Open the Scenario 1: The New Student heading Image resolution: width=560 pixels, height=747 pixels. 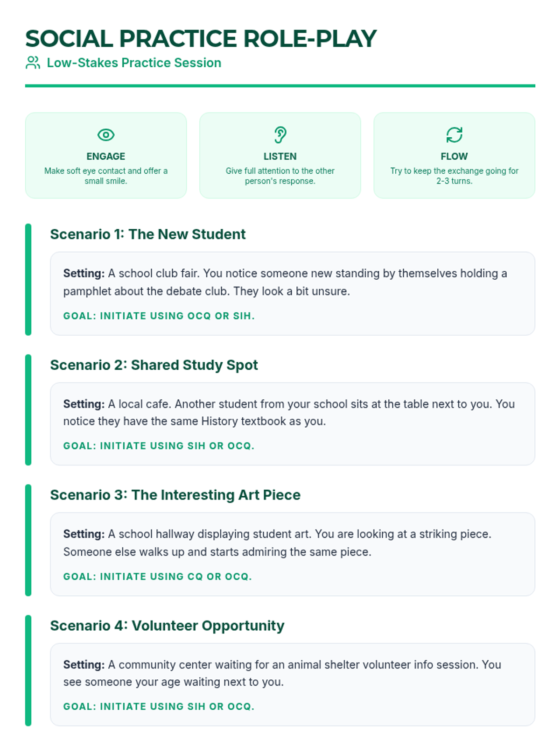click(x=147, y=234)
